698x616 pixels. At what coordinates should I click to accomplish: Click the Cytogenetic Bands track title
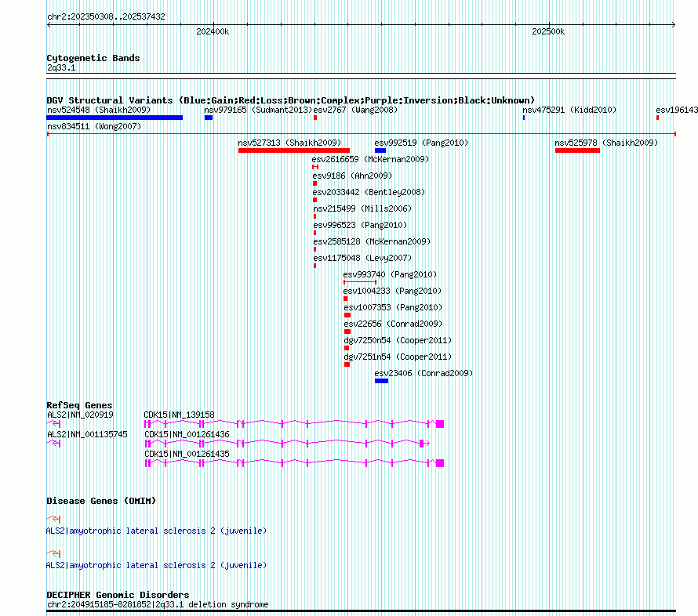click(x=93, y=58)
